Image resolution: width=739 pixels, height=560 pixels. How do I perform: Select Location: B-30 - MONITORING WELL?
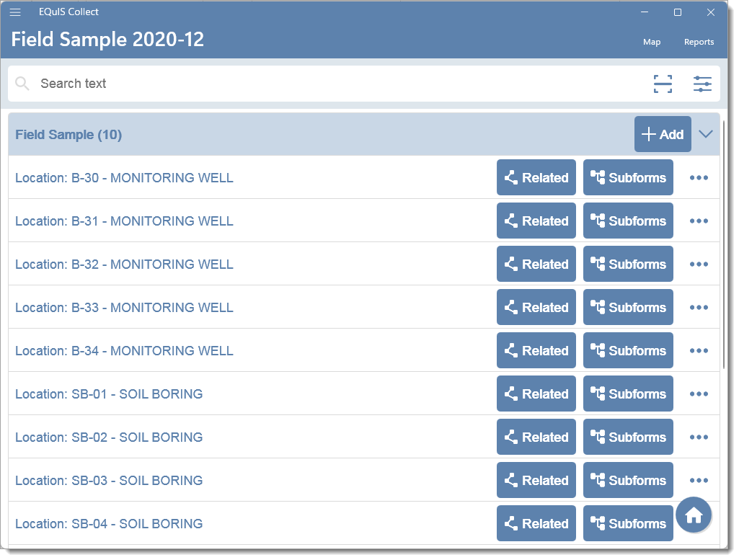[125, 178]
